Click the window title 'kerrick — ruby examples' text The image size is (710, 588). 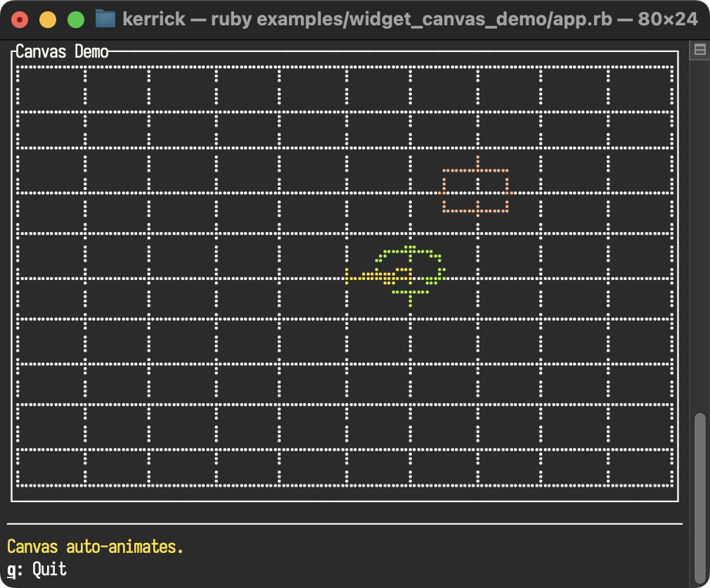411,20
